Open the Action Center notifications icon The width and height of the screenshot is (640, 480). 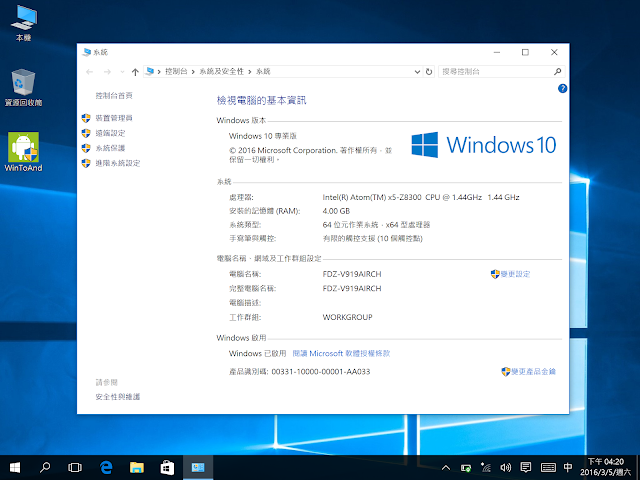526,467
